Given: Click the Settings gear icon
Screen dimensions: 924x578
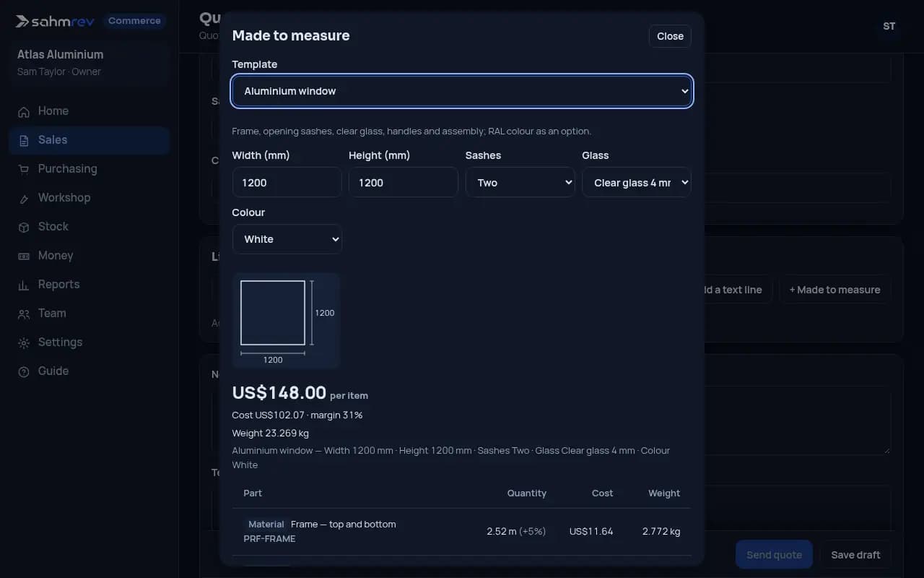Looking at the screenshot, I should coord(24,342).
